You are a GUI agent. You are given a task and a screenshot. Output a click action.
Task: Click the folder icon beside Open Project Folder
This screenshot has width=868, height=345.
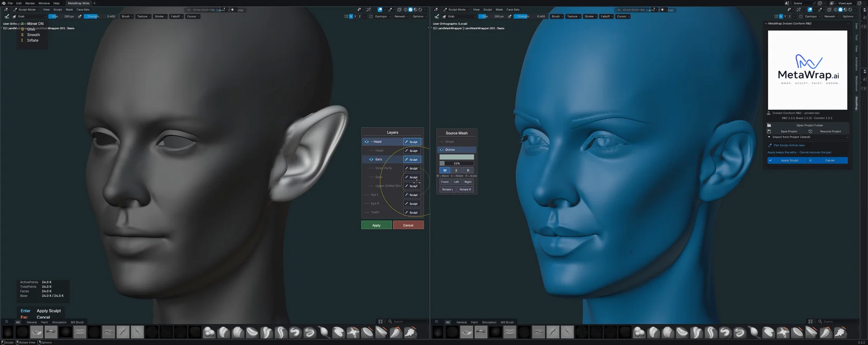(769, 126)
